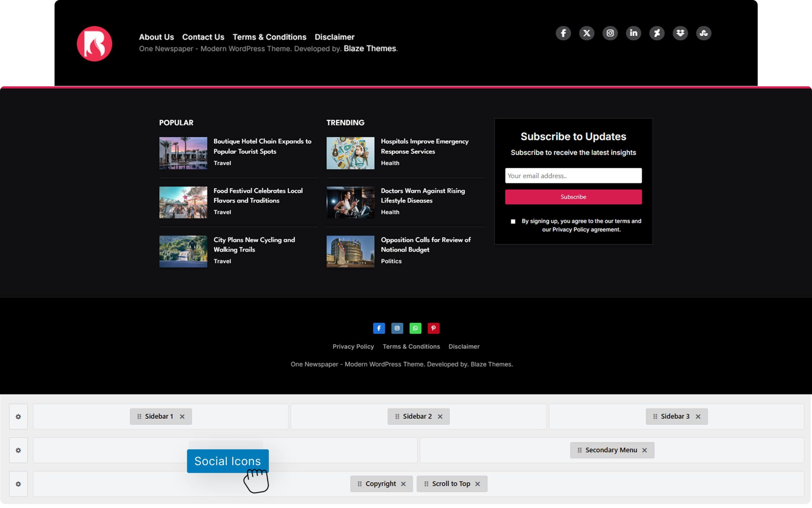
Task: Click the green WhatsApp icon in footer
Action: (415, 328)
